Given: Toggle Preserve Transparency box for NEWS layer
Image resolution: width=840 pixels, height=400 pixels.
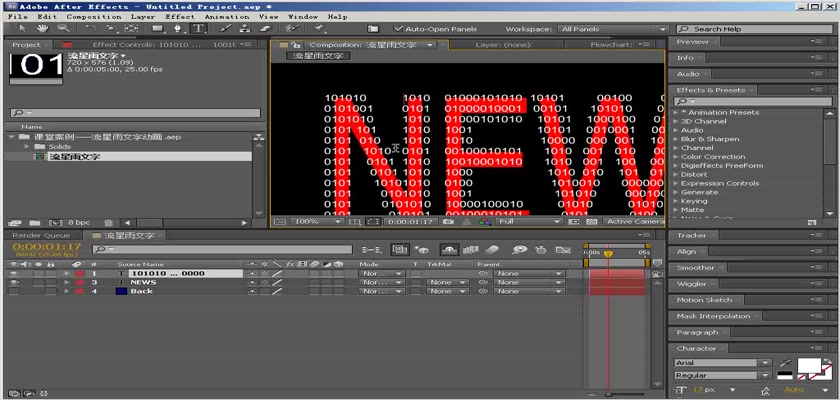Looking at the screenshot, I should tap(416, 282).
